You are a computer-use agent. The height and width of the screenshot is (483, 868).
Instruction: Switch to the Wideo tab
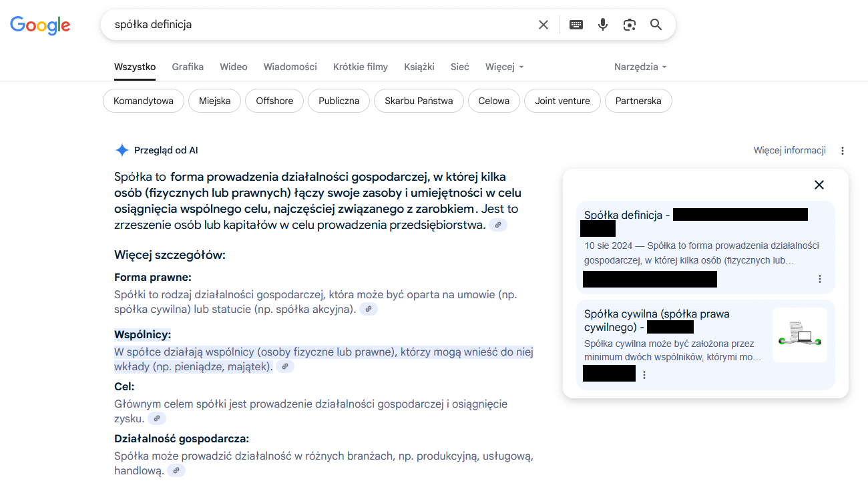click(x=234, y=67)
